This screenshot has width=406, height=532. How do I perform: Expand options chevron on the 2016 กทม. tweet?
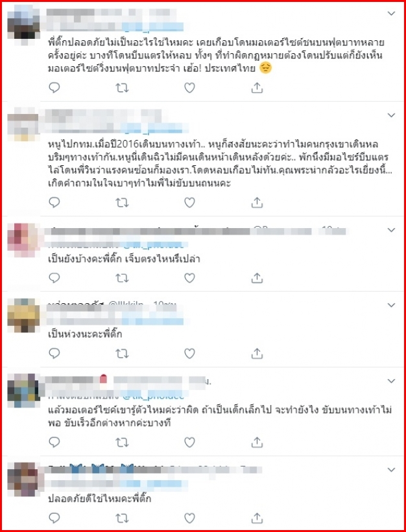pyautogui.click(x=391, y=115)
